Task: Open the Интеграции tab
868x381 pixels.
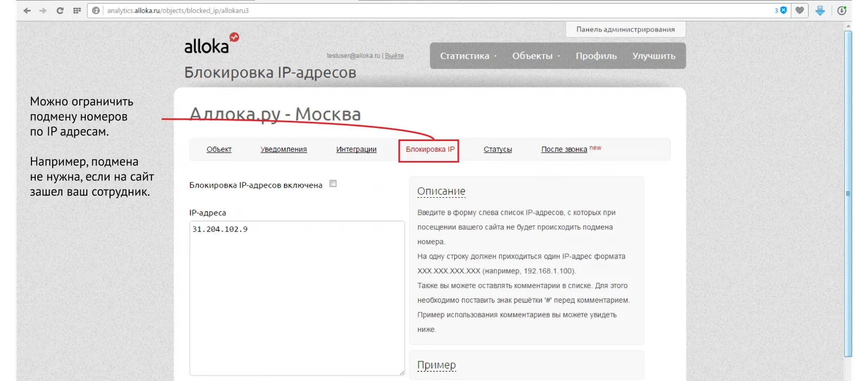Action: [x=356, y=150]
